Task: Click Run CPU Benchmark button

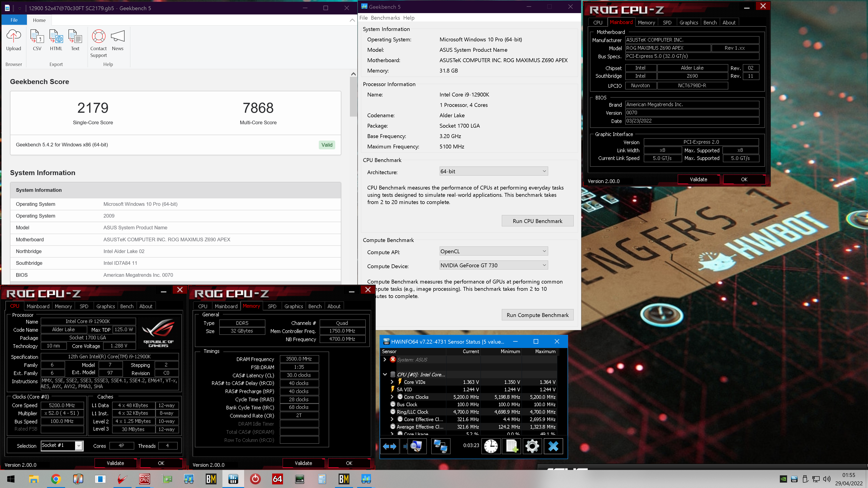Action: [538, 221]
